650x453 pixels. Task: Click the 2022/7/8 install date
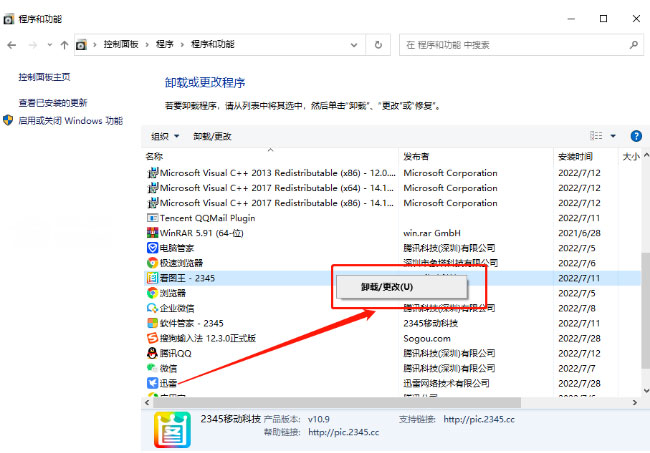pos(577,308)
